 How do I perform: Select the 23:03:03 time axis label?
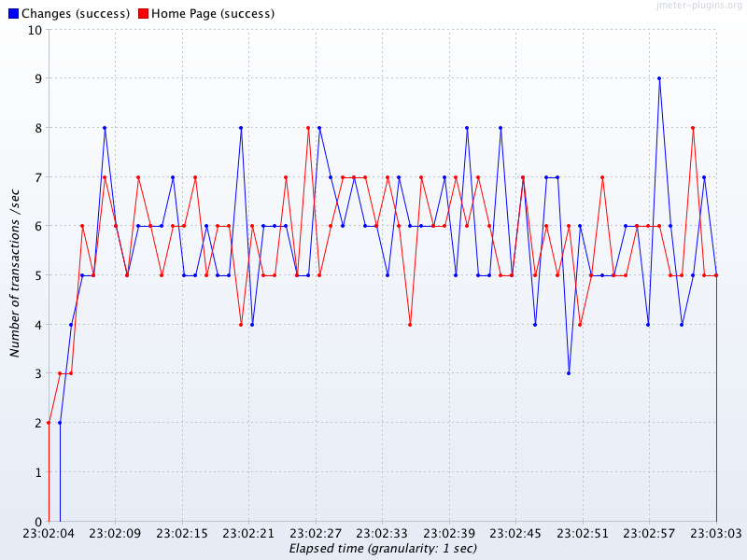pyautogui.click(x=715, y=534)
